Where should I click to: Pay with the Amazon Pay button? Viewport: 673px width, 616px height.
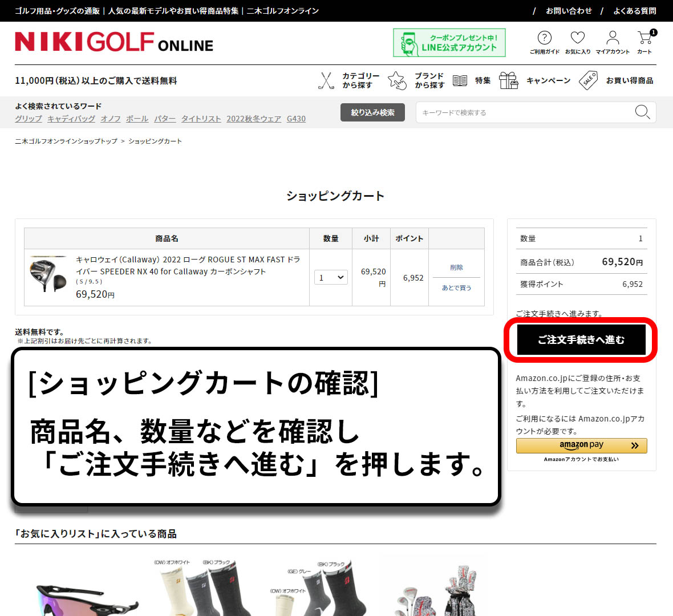(581, 445)
